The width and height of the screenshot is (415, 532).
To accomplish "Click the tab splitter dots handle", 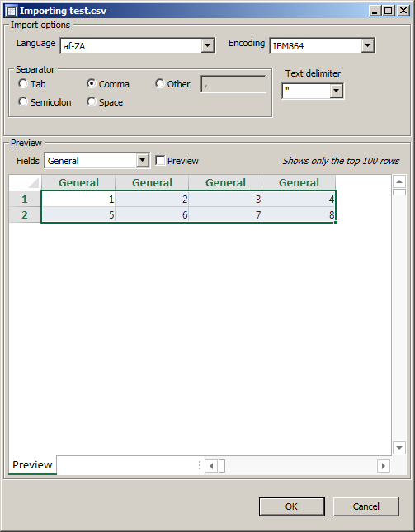I will coord(200,465).
